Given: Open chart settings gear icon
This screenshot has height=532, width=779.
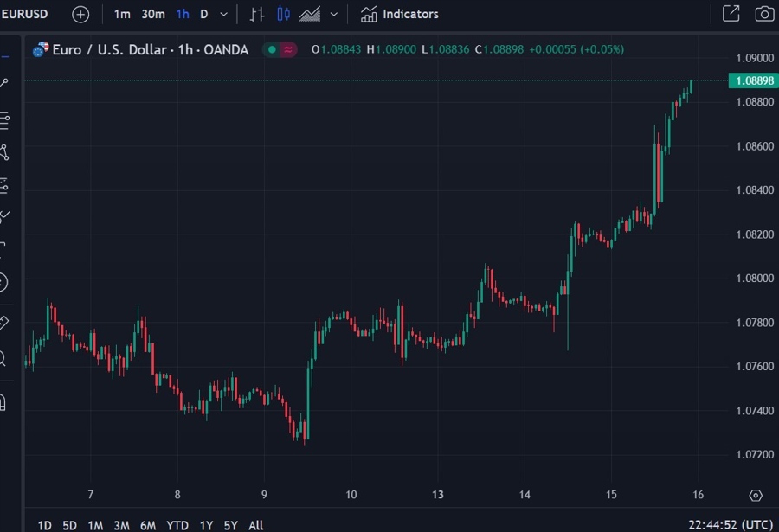Looking at the screenshot, I should tap(755, 496).
